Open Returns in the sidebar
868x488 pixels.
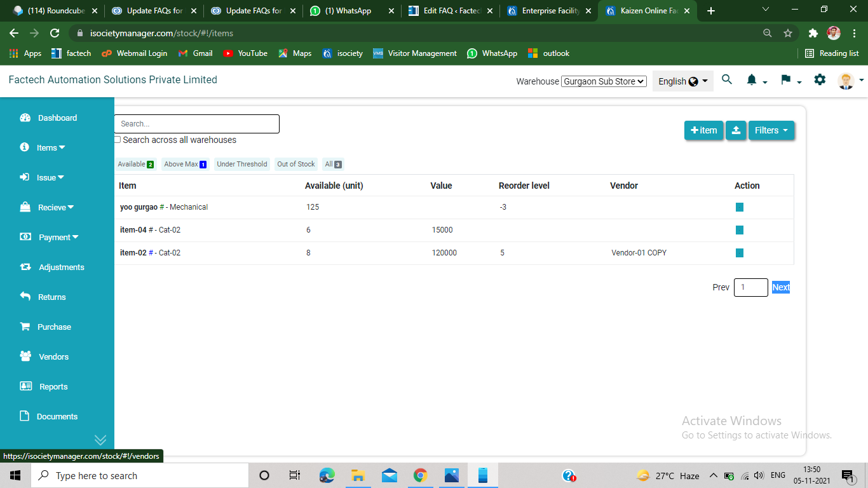43,297
